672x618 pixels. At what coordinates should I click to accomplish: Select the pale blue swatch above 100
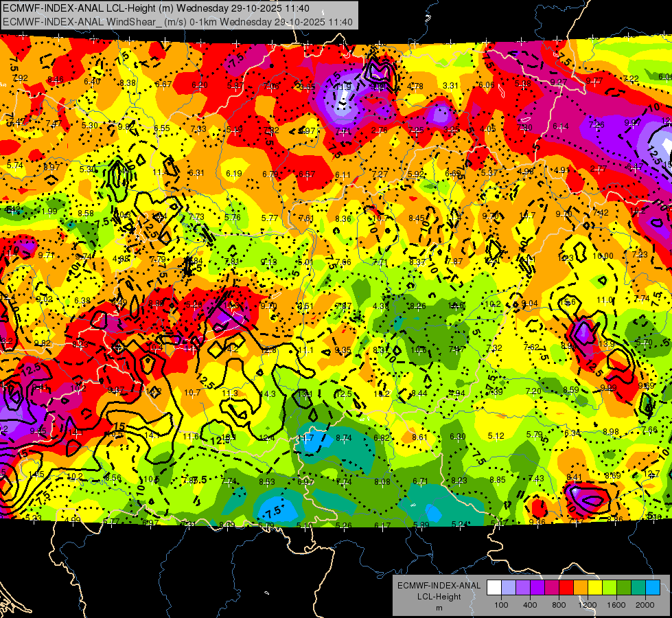[x=508, y=588]
